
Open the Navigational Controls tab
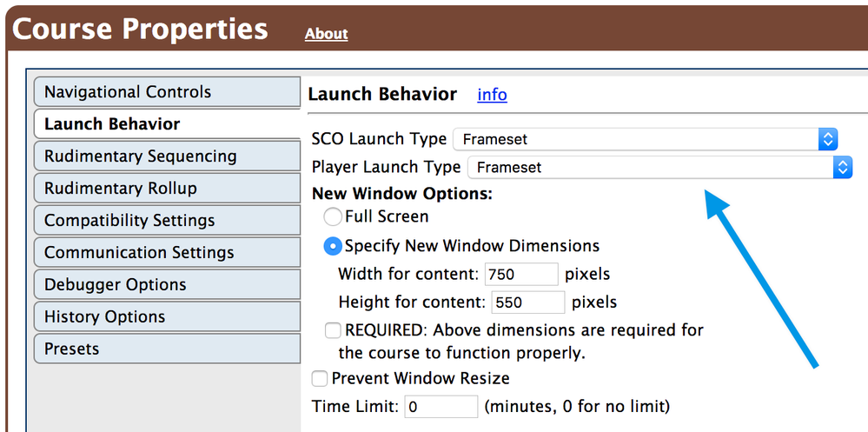coord(166,92)
